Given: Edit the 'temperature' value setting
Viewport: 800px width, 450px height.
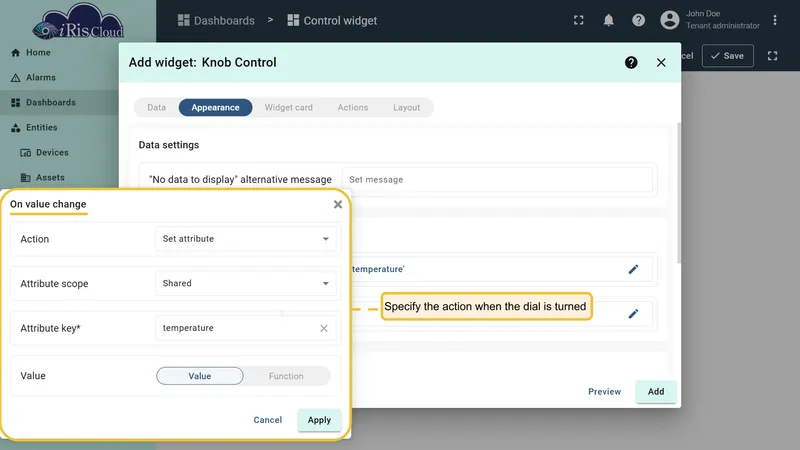Looking at the screenshot, I should (633, 269).
